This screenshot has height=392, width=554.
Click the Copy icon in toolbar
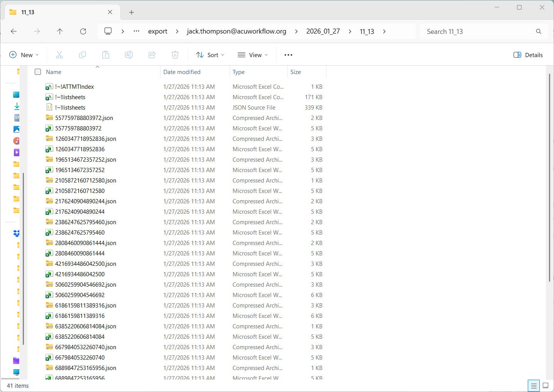(83, 55)
